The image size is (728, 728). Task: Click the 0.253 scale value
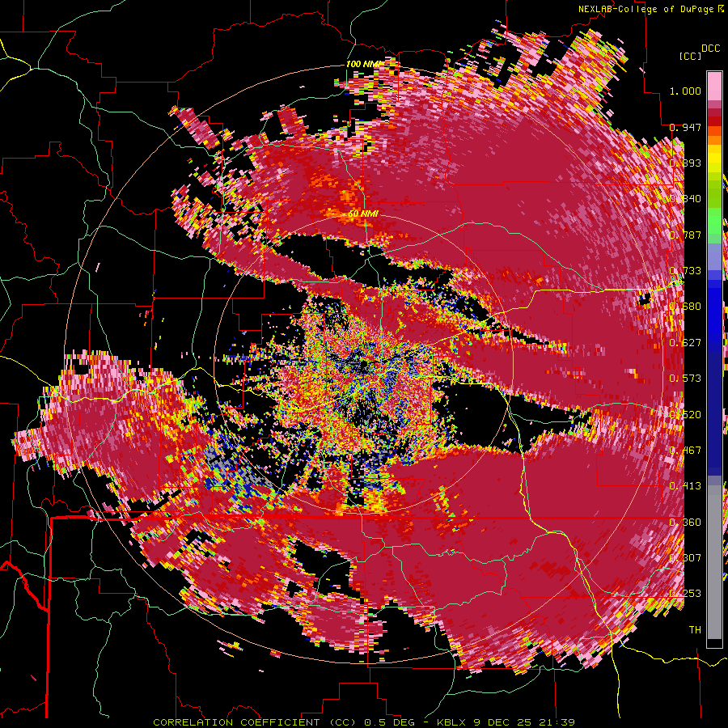point(685,594)
